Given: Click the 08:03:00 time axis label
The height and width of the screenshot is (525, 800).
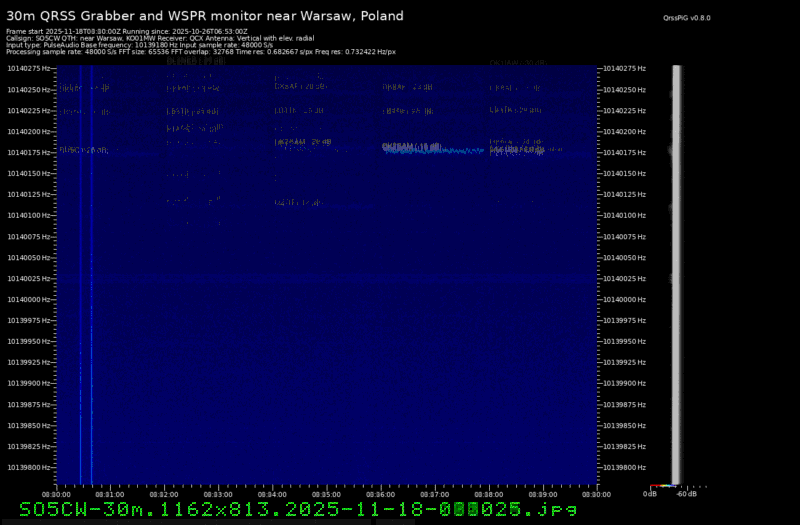Looking at the screenshot, I should click(x=218, y=494).
